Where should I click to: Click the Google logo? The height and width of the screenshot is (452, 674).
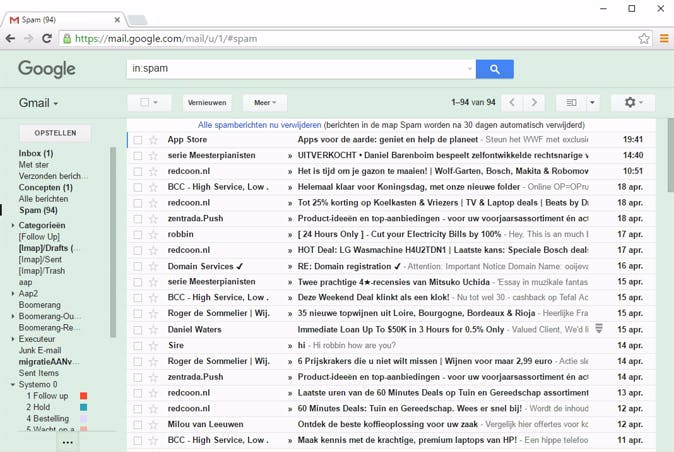click(x=47, y=69)
